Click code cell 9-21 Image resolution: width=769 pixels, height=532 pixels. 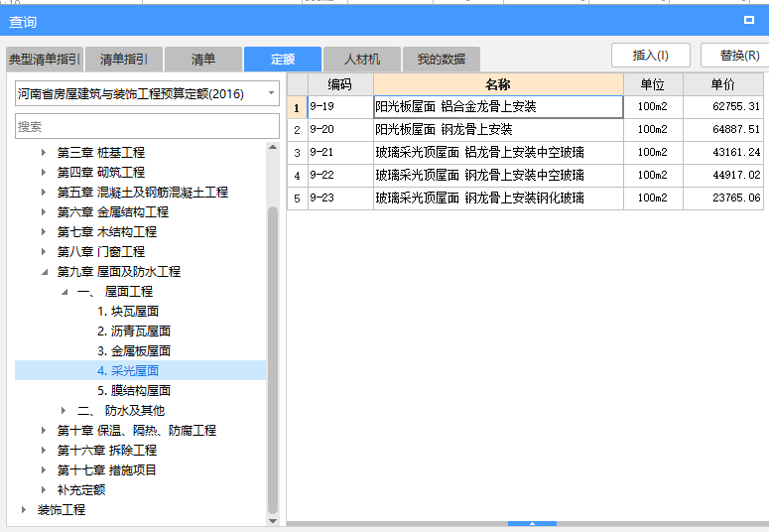pyautogui.click(x=340, y=152)
